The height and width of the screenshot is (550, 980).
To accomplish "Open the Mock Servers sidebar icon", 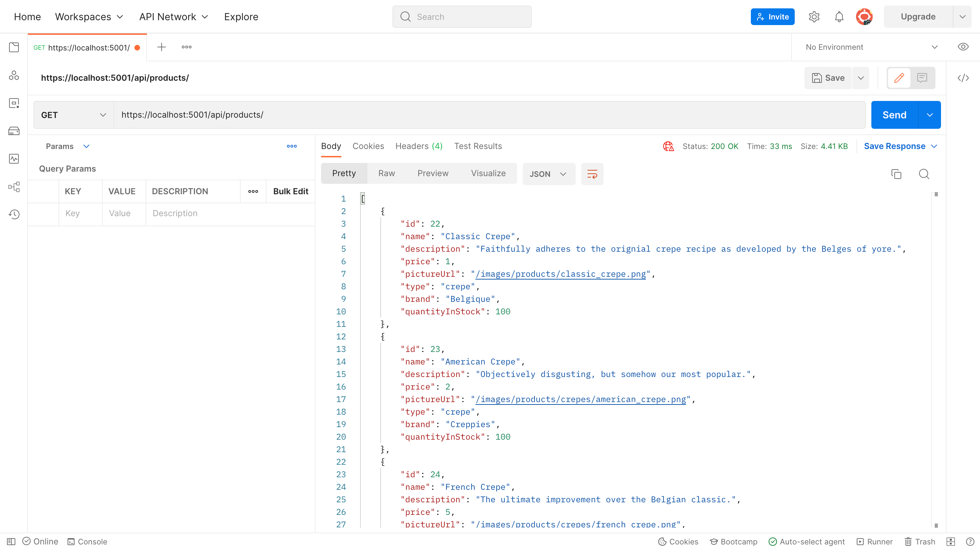I will pyautogui.click(x=14, y=131).
